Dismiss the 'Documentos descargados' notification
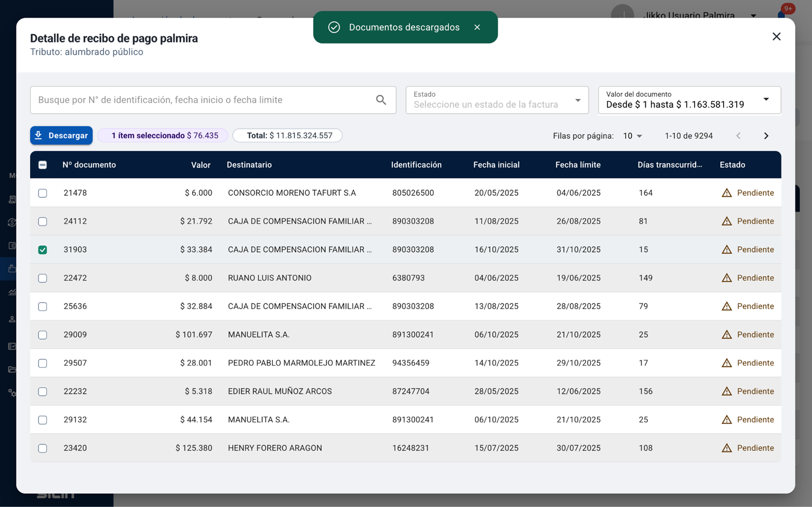The image size is (812, 507). tap(477, 27)
